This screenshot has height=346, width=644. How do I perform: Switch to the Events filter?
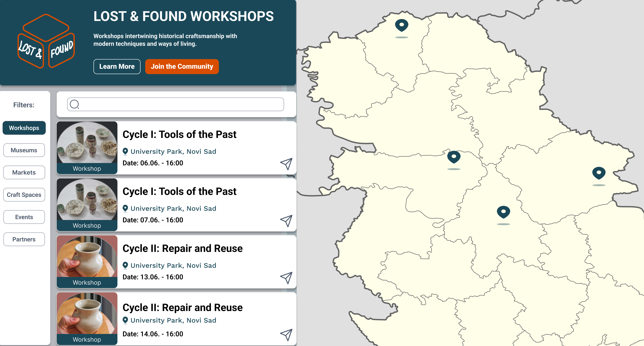click(24, 217)
